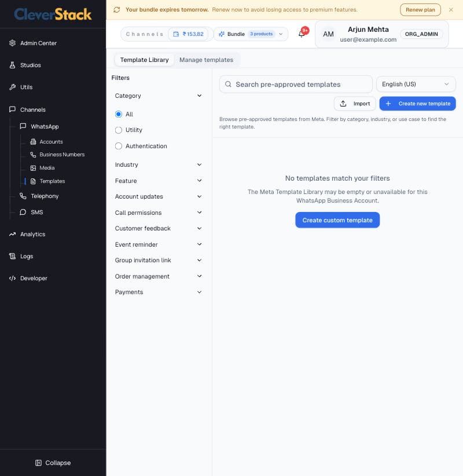Select the Authentication category radio button
This screenshot has height=476, width=463.
[x=119, y=146]
